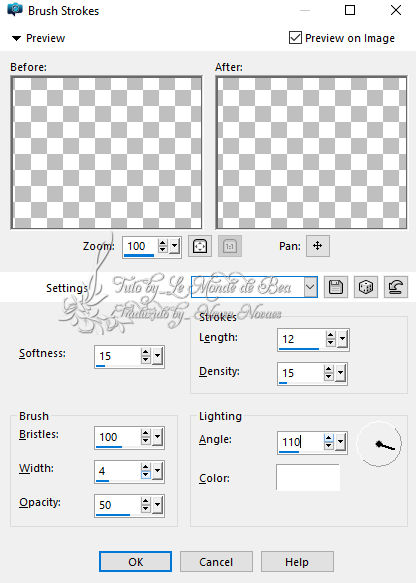Click inside the Bristles value field
This screenshot has width=416, height=583.
[x=117, y=437]
